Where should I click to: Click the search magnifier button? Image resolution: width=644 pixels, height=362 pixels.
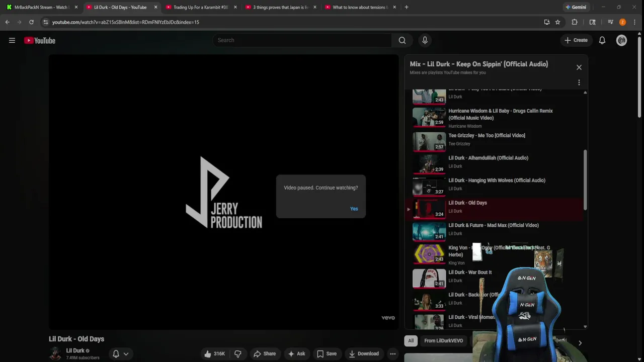402,40
